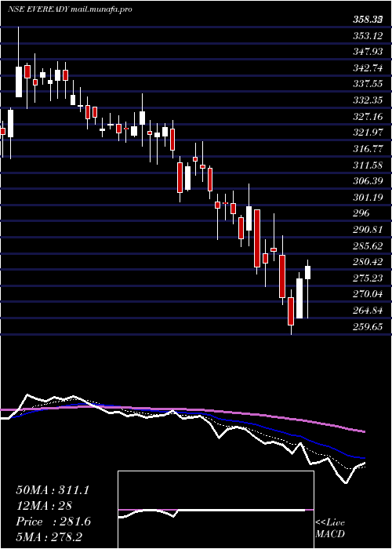Select the Price : 281.6 value

(53, 522)
